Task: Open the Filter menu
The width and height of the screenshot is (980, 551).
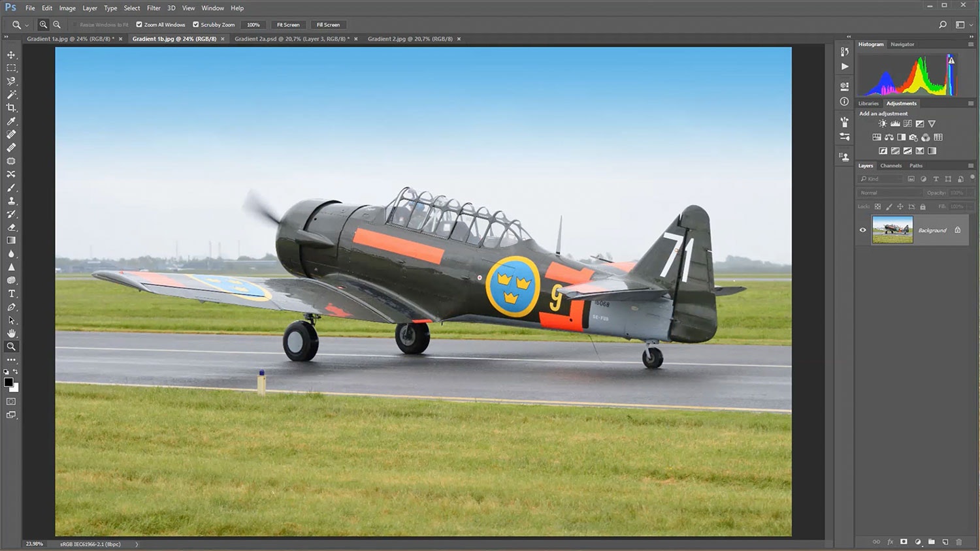Action: (153, 8)
